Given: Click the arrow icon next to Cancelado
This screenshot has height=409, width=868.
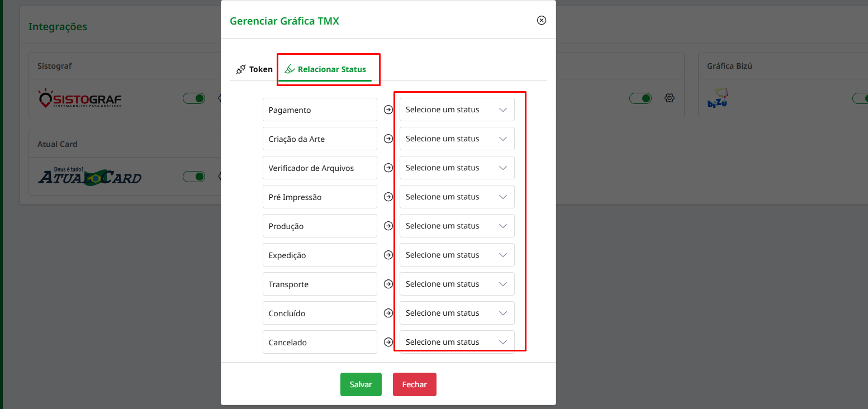Looking at the screenshot, I should coord(388,343).
